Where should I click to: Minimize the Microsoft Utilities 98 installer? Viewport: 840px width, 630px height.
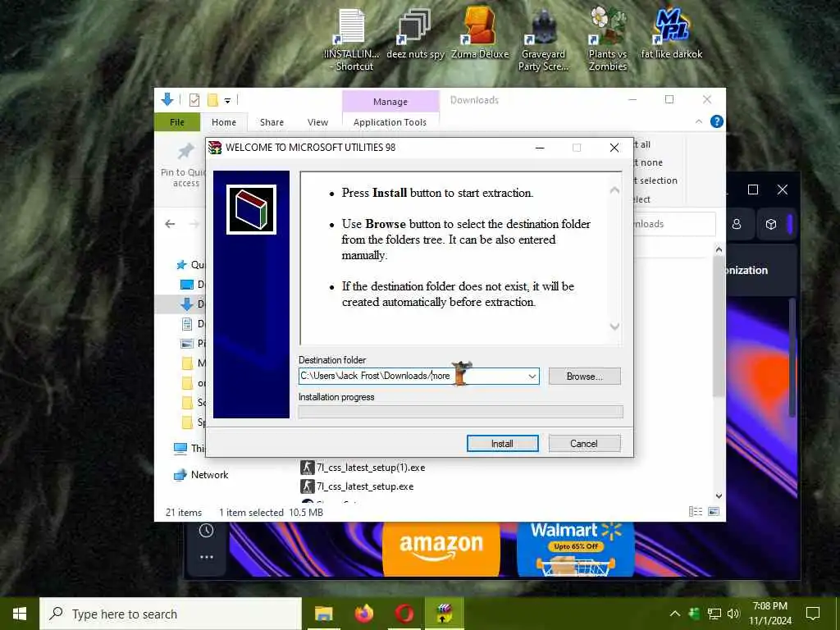(540, 148)
